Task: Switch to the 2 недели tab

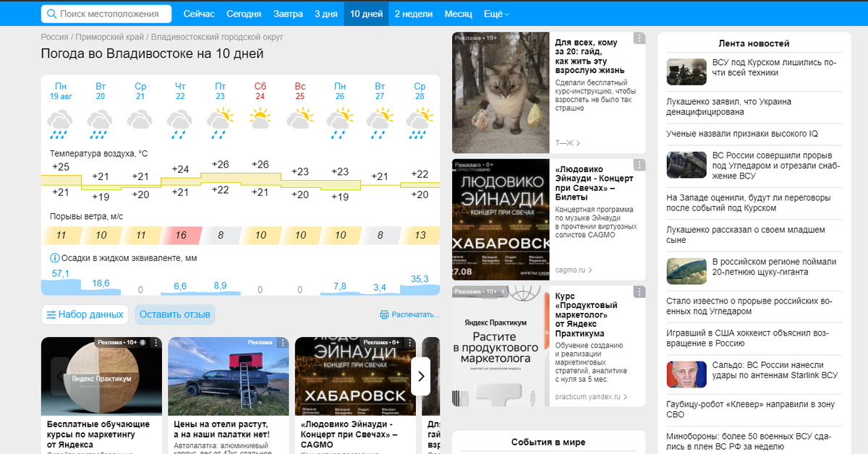Action: (414, 14)
